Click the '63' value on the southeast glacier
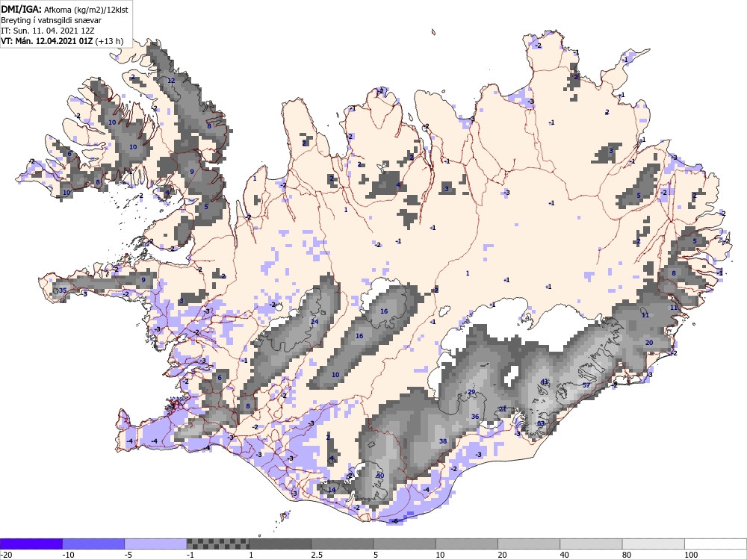The image size is (747, 560). pos(541,423)
